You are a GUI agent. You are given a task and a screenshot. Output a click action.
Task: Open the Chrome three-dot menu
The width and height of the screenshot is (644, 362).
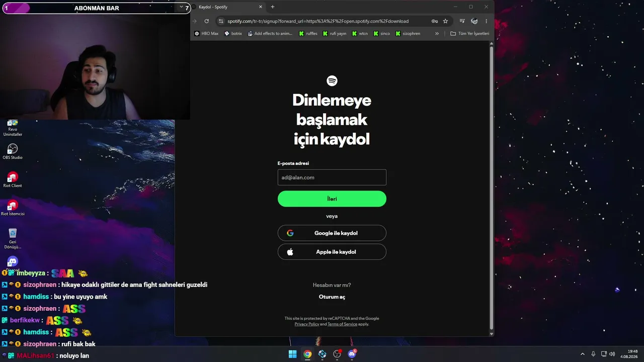[486, 21]
